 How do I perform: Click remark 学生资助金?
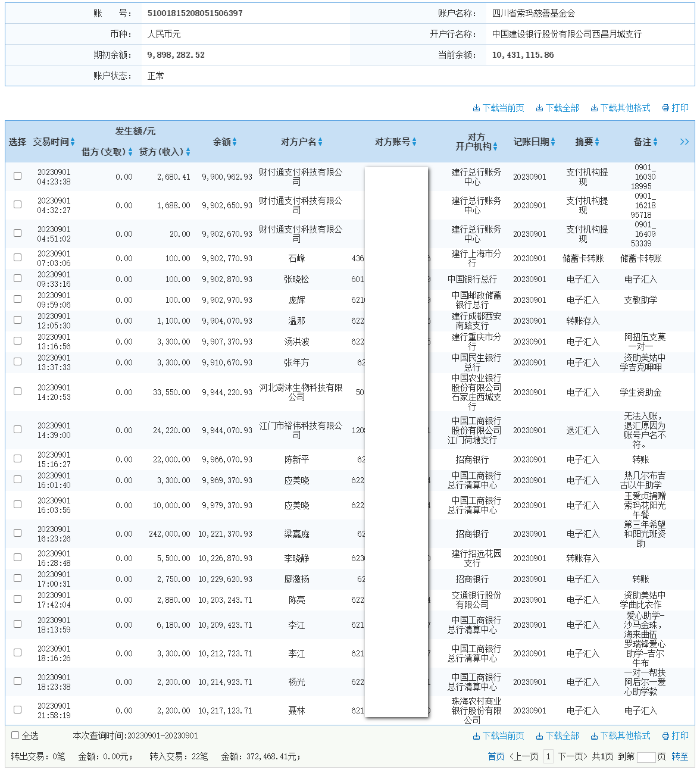(x=640, y=392)
